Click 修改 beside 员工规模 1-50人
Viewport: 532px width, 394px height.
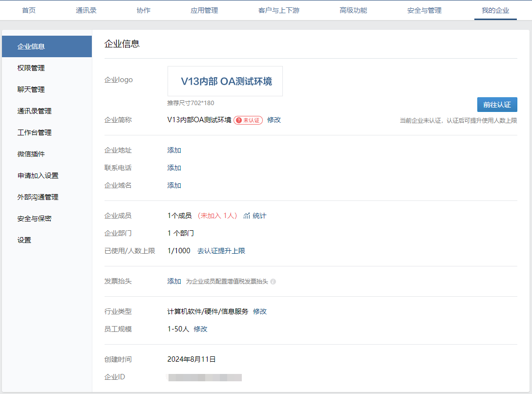[x=200, y=329]
